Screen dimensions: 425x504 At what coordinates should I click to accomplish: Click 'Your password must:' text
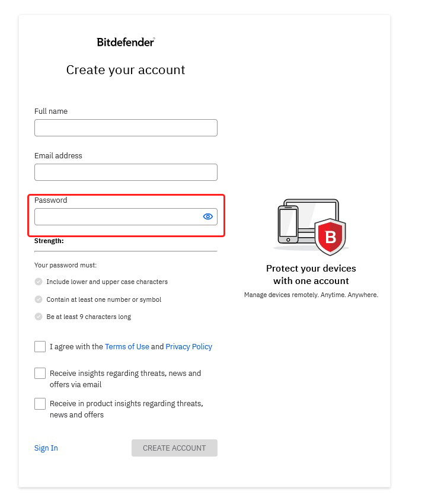pos(66,265)
